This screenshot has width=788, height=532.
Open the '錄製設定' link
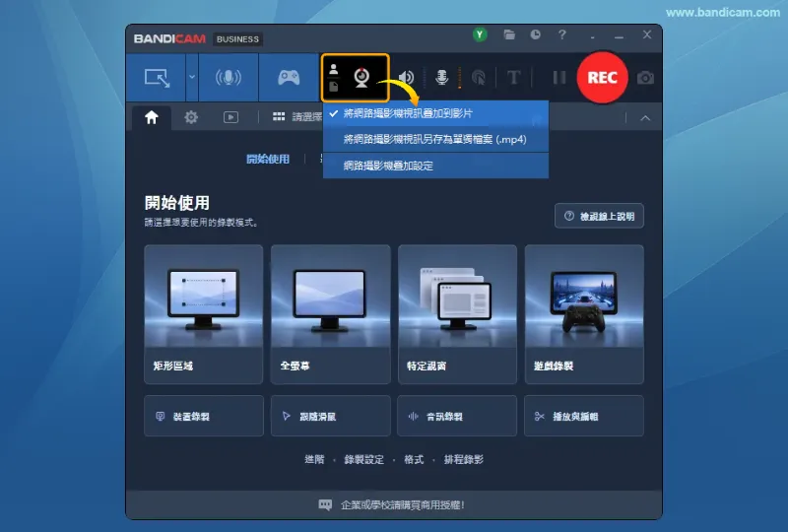(363, 459)
